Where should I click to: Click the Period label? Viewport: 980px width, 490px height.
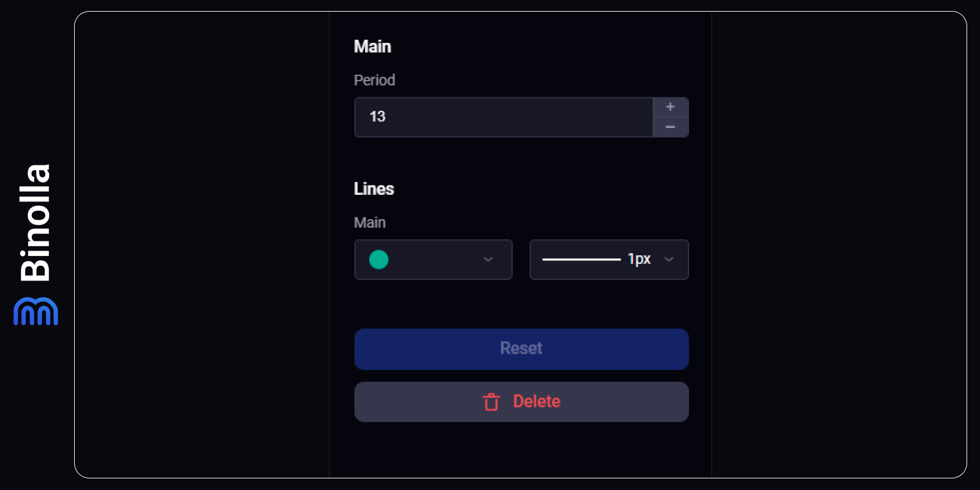[374, 80]
